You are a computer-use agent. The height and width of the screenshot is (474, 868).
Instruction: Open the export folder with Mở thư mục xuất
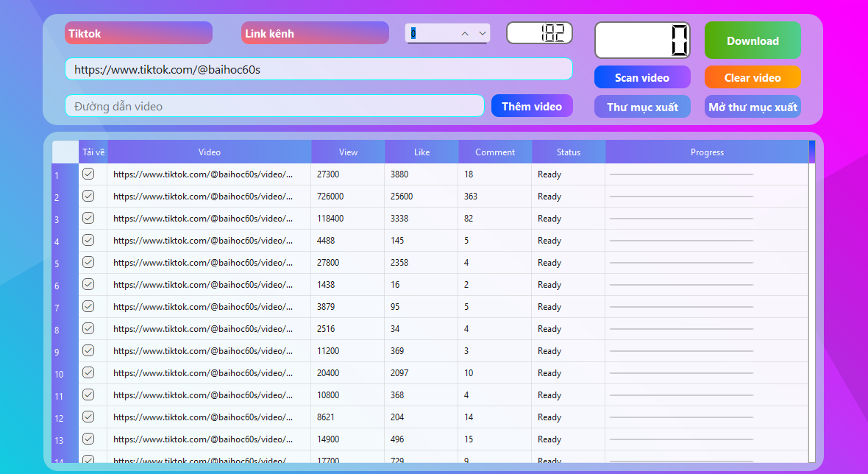[753, 107]
